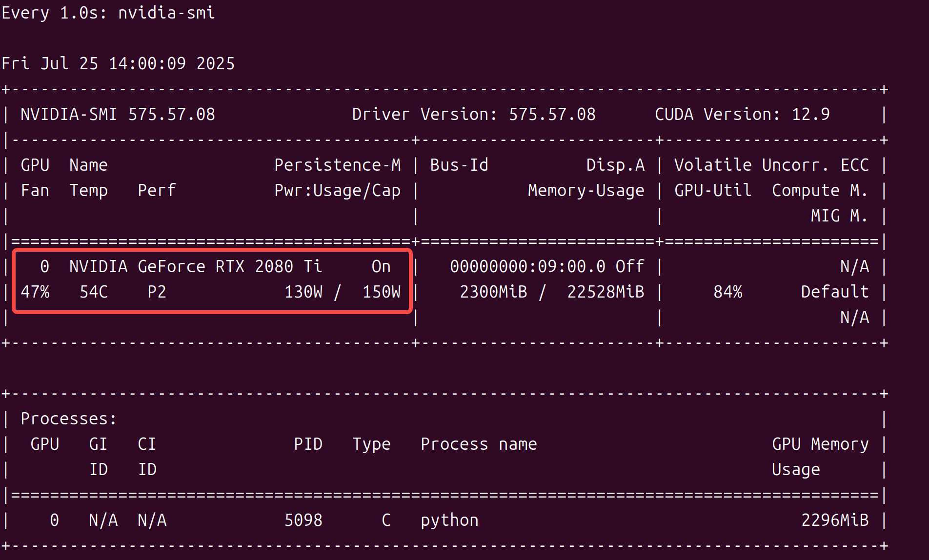Click the 'NVIDIA-SMI 575.57.08' version text

[x=118, y=114]
